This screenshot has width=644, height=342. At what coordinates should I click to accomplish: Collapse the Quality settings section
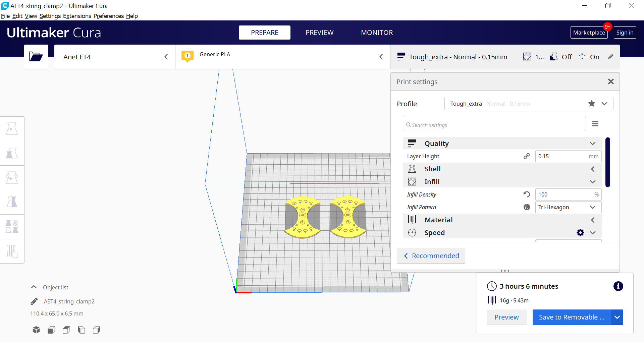pos(593,144)
